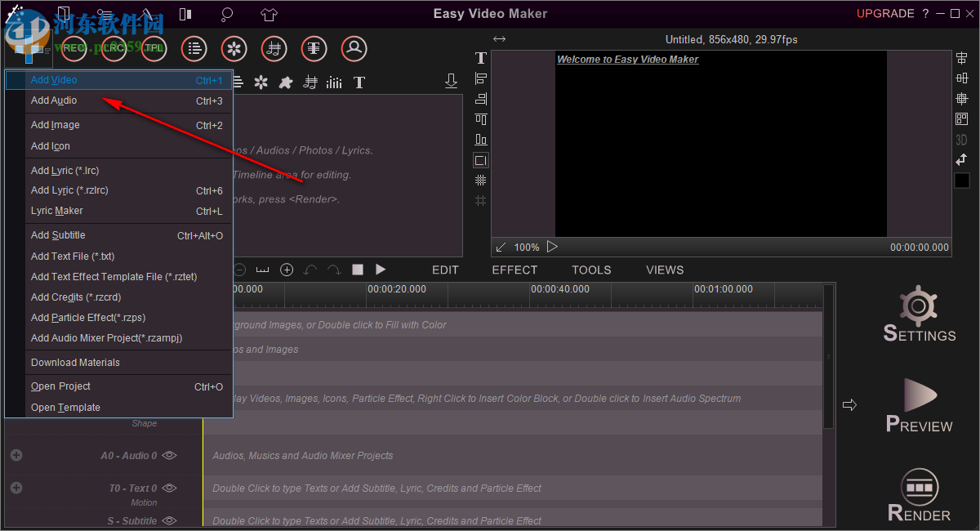Open the grid overlay icon beside the preview
This screenshot has width=980, height=531.
[480, 180]
